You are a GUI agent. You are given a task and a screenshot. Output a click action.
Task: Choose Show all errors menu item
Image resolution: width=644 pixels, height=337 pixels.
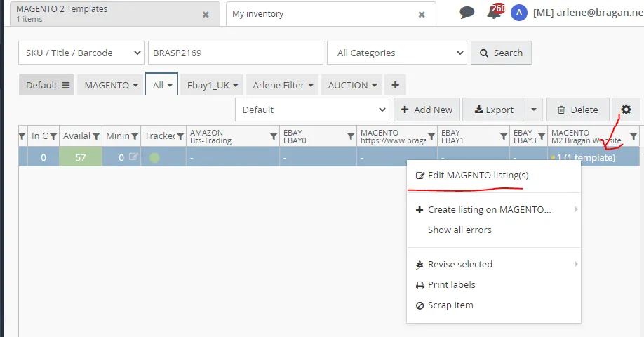[493, 230]
